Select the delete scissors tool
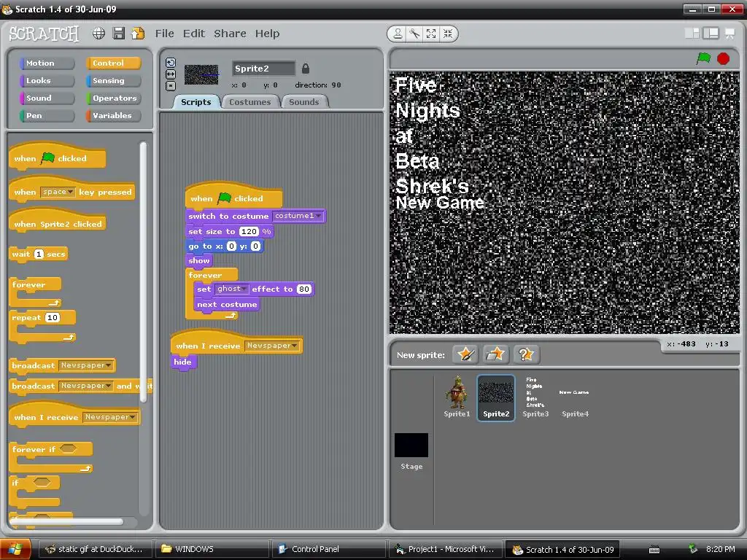This screenshot has width=747, height=560. [x=414, y=34]
